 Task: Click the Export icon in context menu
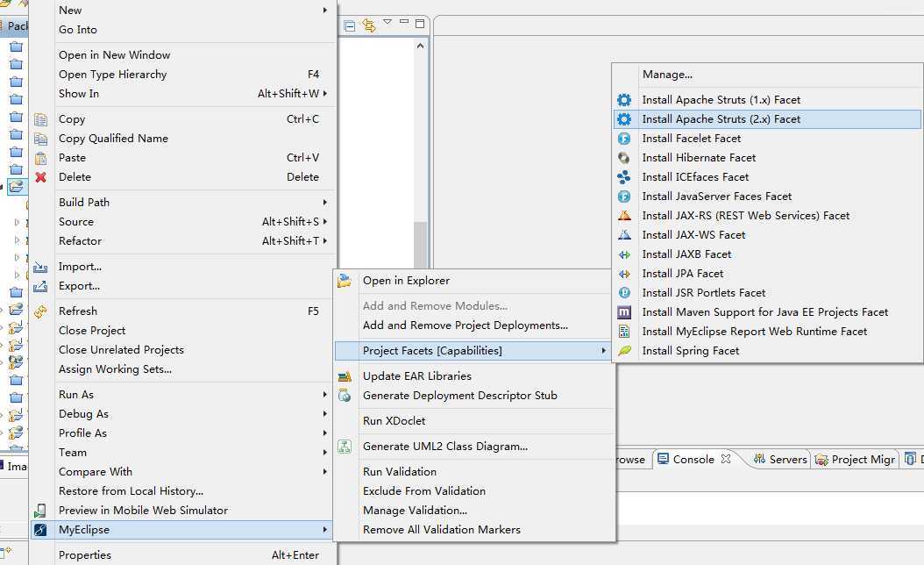40,287
